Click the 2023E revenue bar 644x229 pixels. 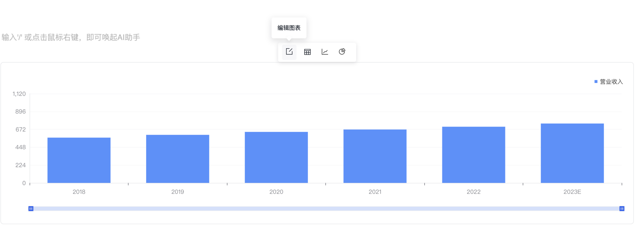[572, 153]
